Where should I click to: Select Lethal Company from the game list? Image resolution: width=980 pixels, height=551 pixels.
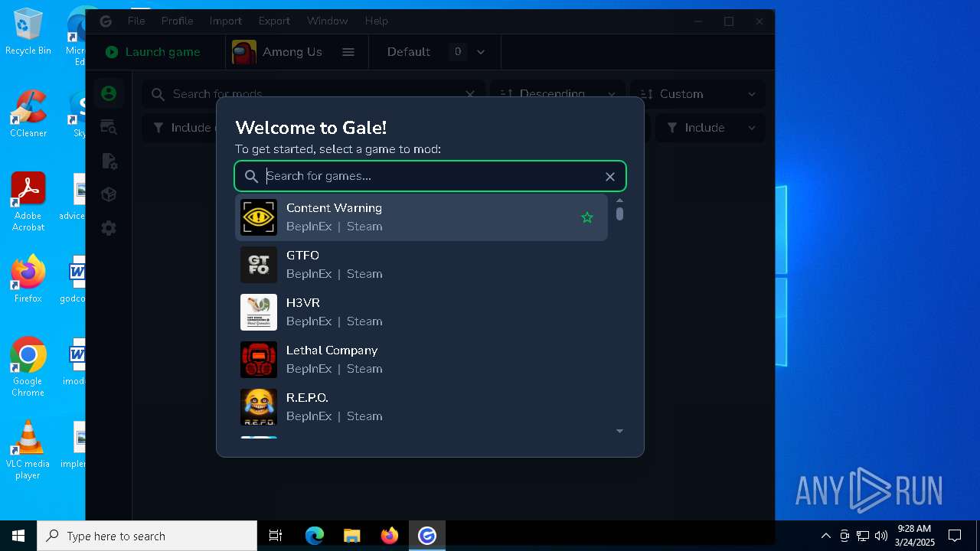[x=421, y=360]
